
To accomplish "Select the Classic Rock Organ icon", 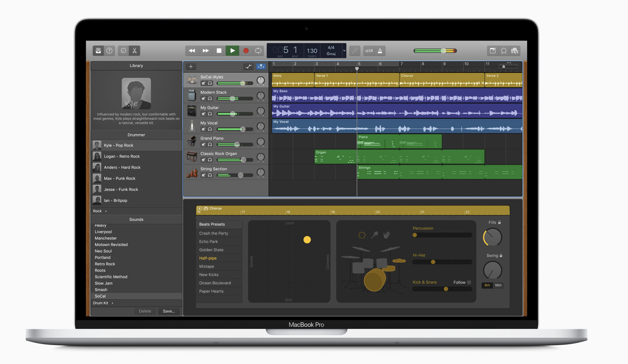I will coord(191,157).
